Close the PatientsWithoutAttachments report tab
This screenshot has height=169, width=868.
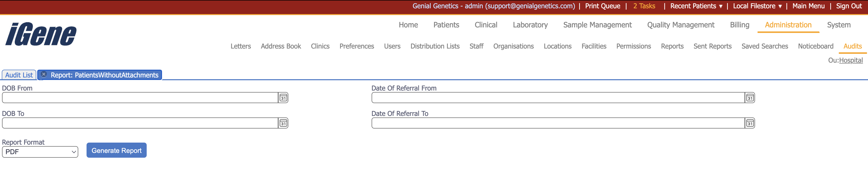(x=44, y=74)
